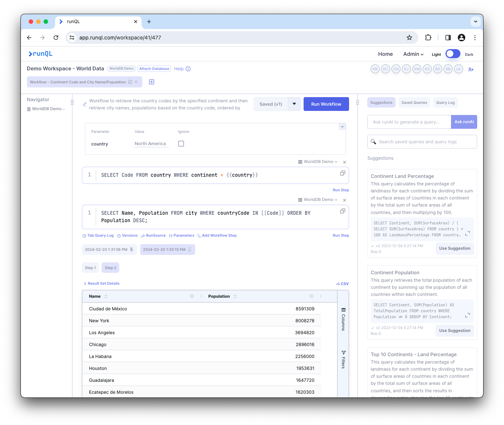Toggle Light/Dark theme switch

click(x=453, y=54)
